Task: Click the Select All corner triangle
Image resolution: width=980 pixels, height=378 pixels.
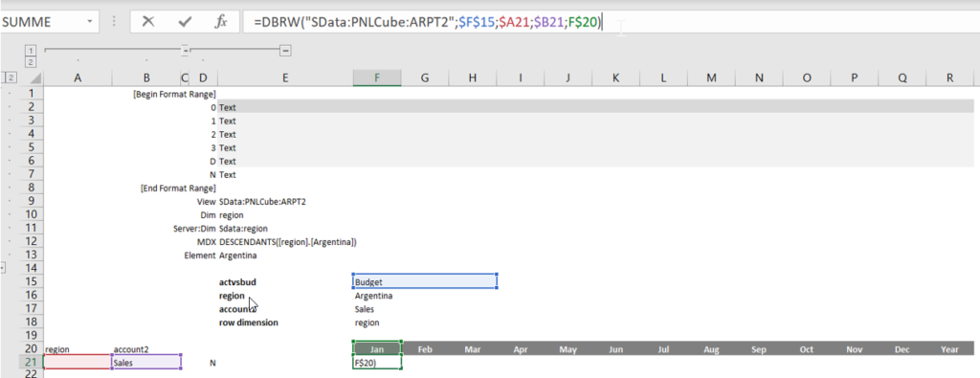Action: [35, 78]
